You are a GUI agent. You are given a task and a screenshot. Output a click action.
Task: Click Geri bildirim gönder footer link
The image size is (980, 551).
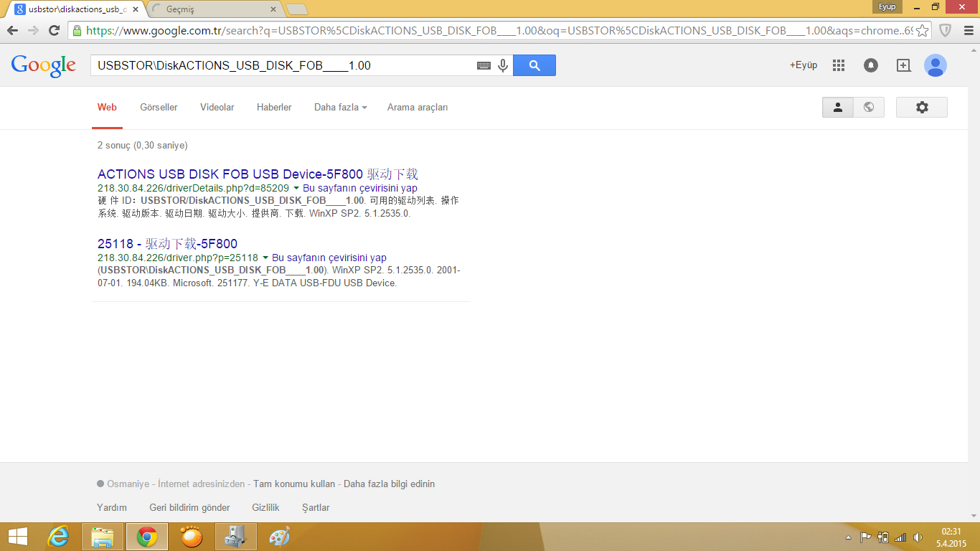(x=189, y=508)
